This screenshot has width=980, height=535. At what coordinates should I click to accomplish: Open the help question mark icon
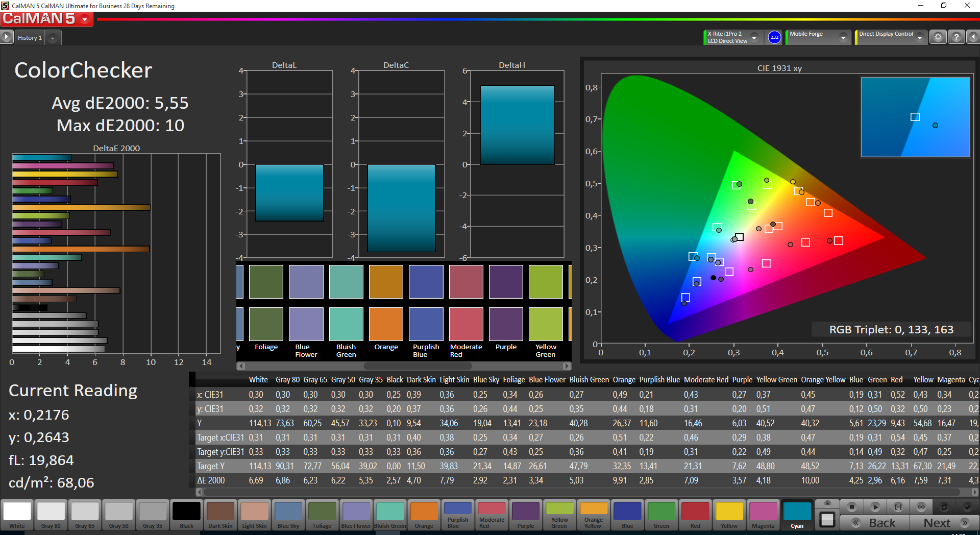[956, 37]
